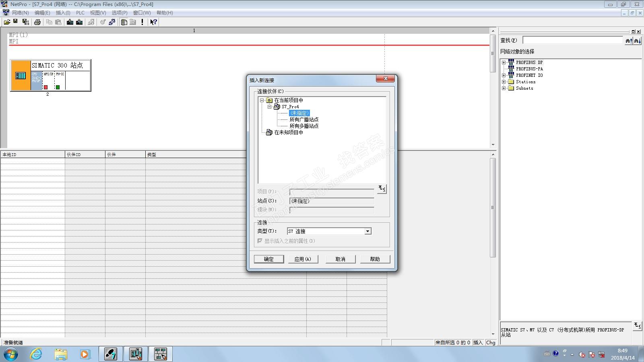Image resolution: width=644 pixels, height=362 pixels.
Task: Collapse the S7_Pro4 tree node
Action: pos(270,107)
